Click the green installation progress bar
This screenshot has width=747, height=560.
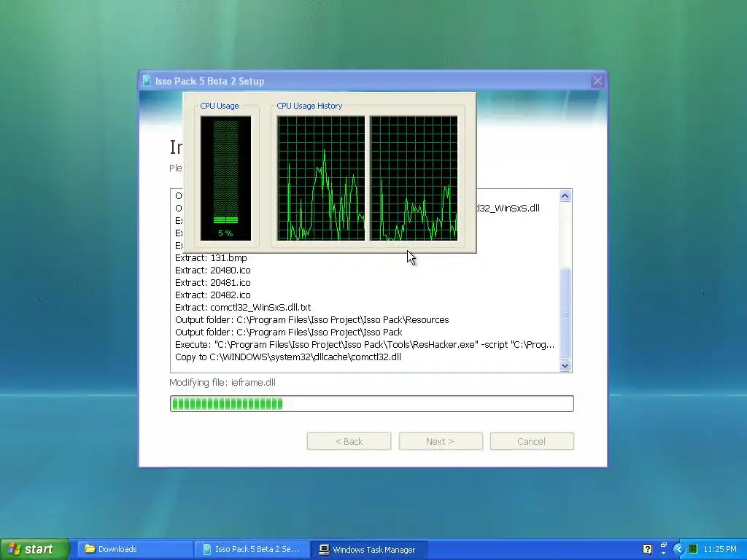tap(371, 403)
